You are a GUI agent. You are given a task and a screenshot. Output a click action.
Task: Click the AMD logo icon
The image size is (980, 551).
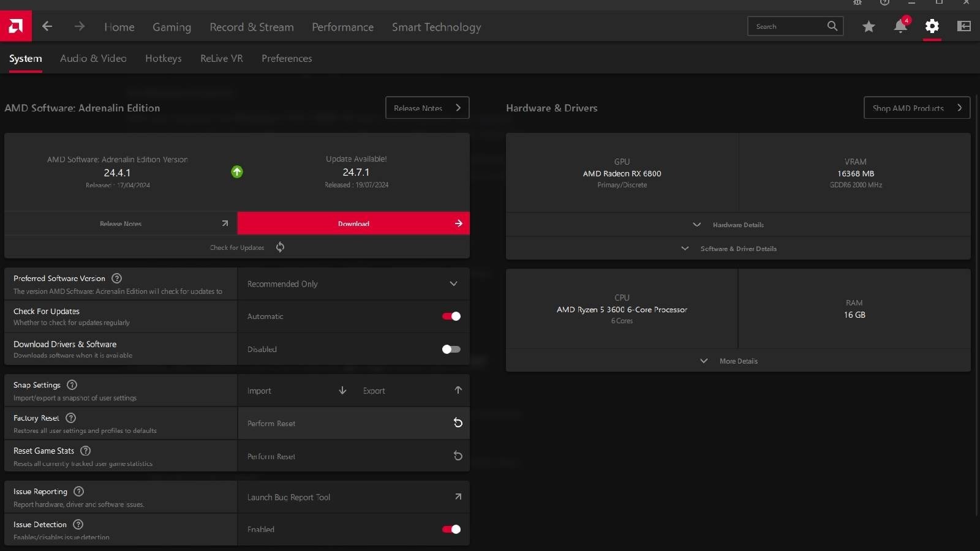(16, 26)
